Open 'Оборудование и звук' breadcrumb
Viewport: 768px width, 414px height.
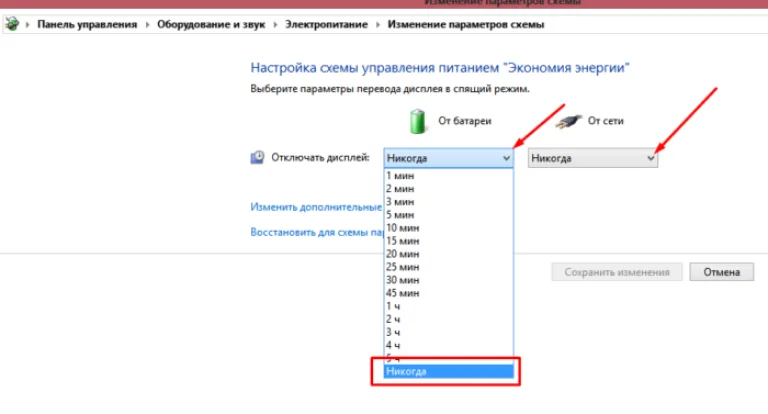coord(211,24)
